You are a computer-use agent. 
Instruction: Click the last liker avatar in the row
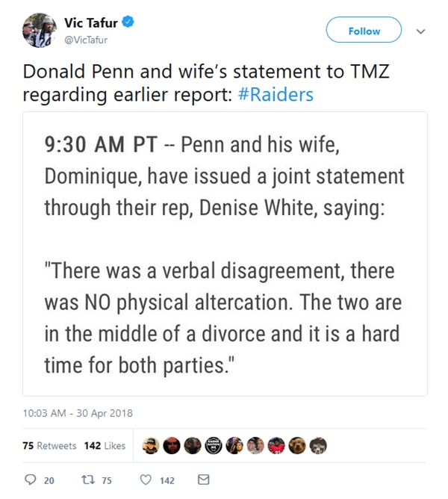point(319,445)
